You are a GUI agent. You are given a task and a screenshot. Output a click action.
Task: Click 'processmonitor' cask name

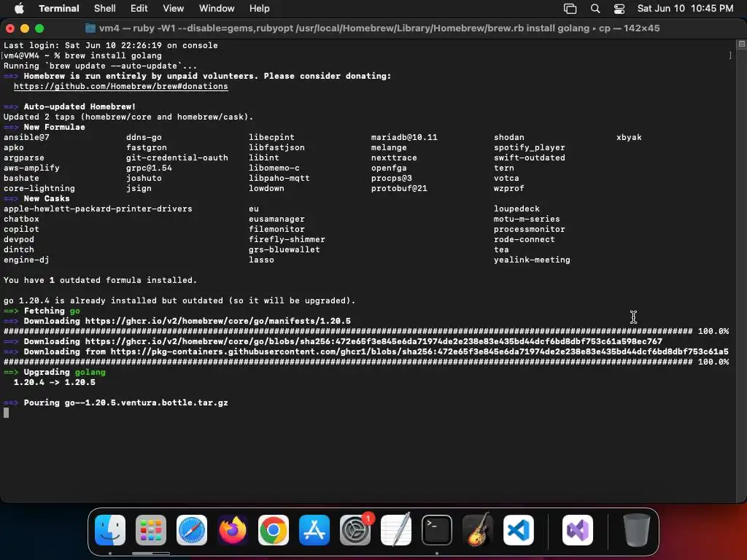530,229
